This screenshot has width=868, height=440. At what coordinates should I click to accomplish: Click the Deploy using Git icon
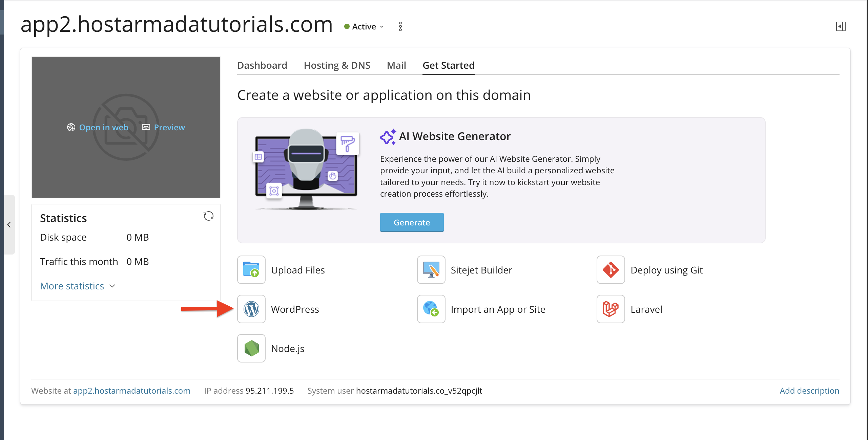(x=611, y=270)
